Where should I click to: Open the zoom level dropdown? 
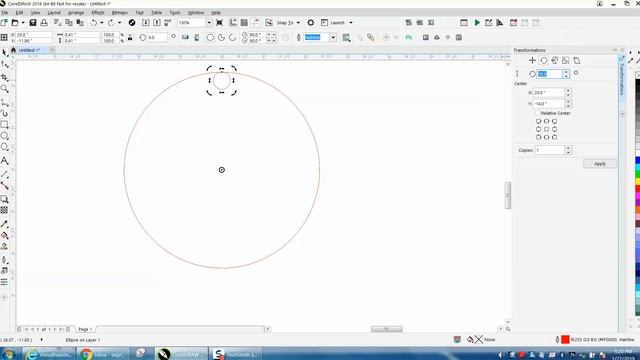click(209, 23)
